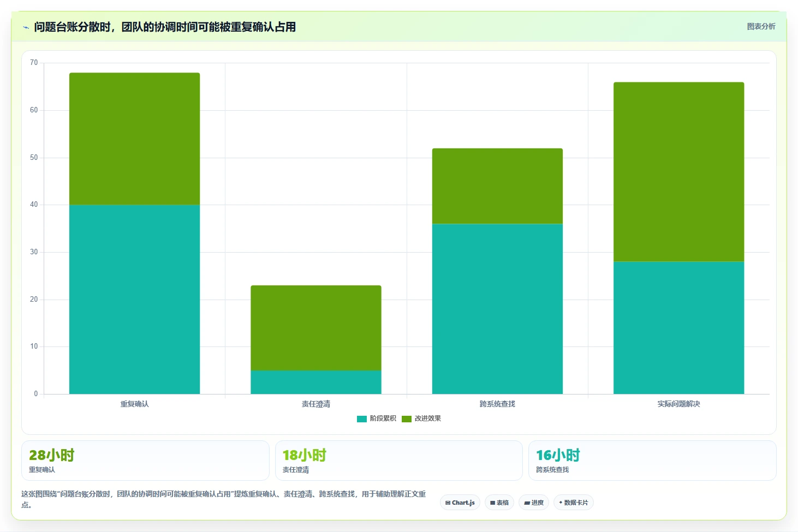798x532 pixels.
Task: Click the chart description paragraph at bottom
Action: pos(224,499)
